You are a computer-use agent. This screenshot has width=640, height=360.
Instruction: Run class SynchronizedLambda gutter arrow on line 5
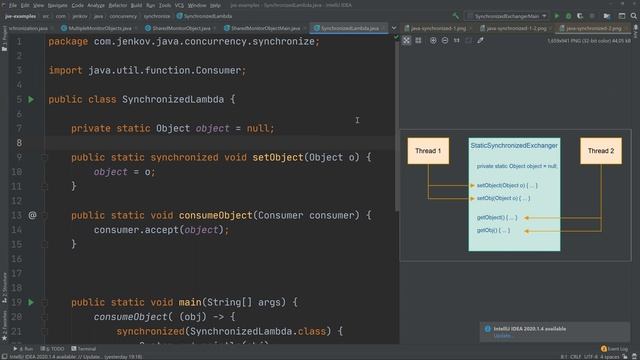(x=31, y=100)
